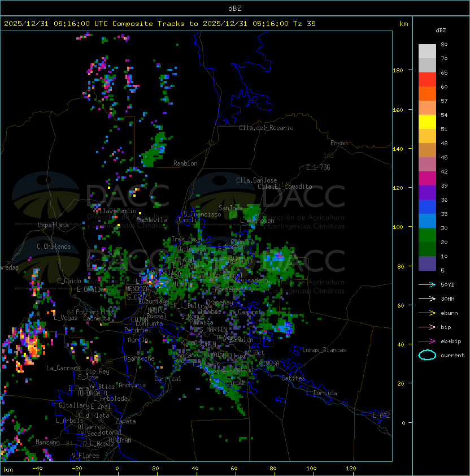Click the 'L_Dormida' place label

coord(321,393)
